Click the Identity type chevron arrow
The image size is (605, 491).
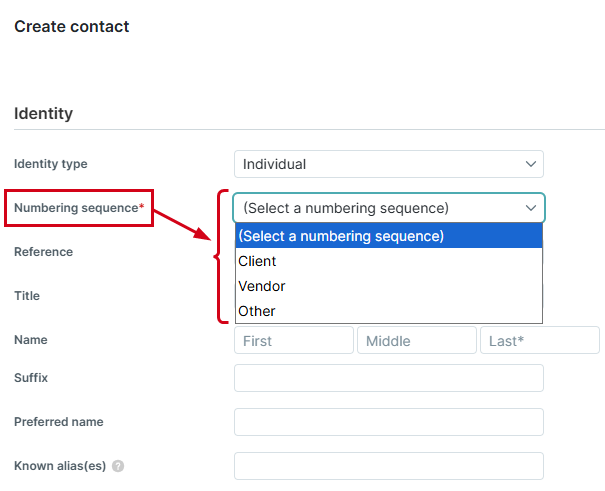tap(531, 164)
